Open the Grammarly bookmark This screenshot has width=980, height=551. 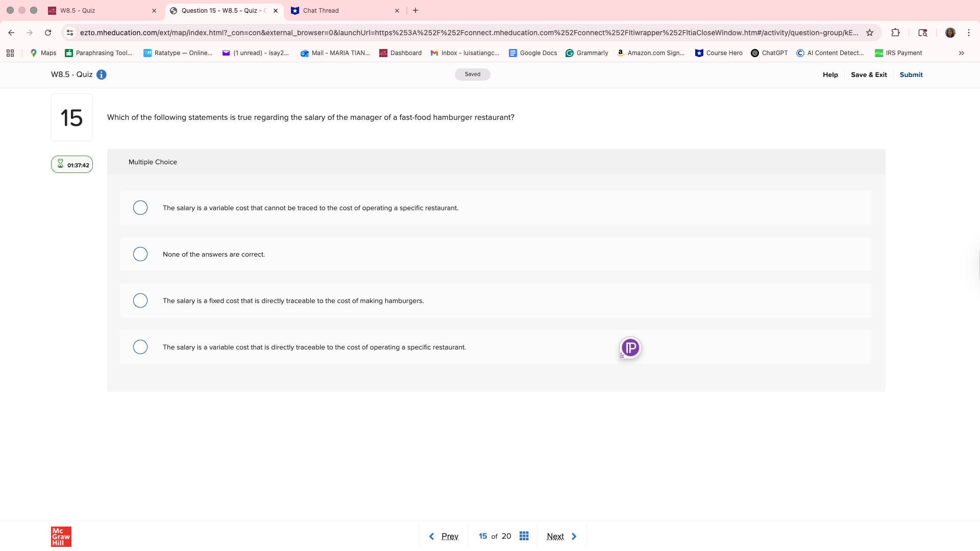(587, 53)
